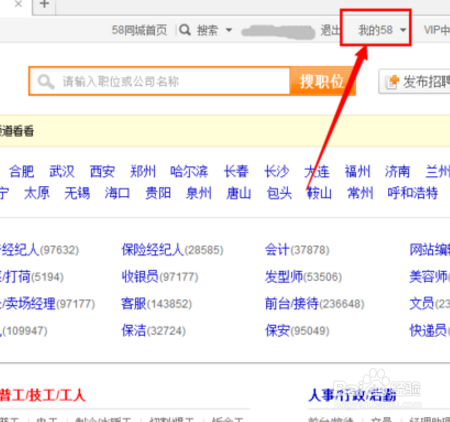Select city 无锡
The image size is (450, 422).
point(77,193)
